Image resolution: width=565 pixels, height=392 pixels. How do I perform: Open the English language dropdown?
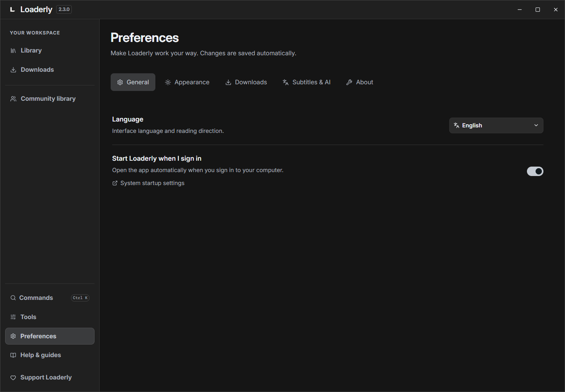(496, 125)
